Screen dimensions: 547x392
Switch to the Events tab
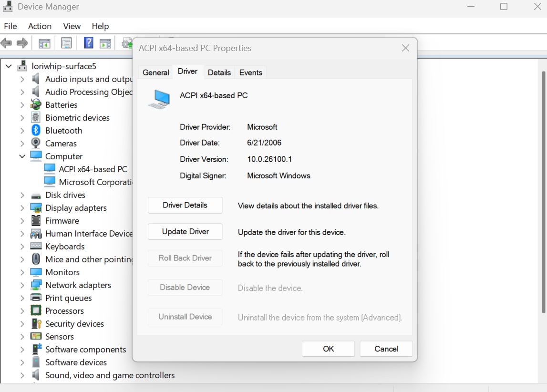click(250, 72)
